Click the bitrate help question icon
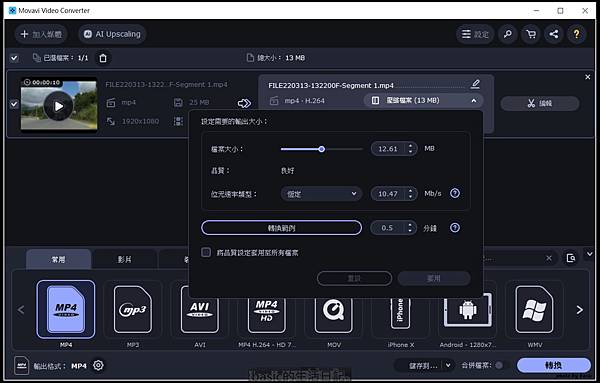This screenshot has width=600, height=383. pyautogui.click(x=455, y=193)
